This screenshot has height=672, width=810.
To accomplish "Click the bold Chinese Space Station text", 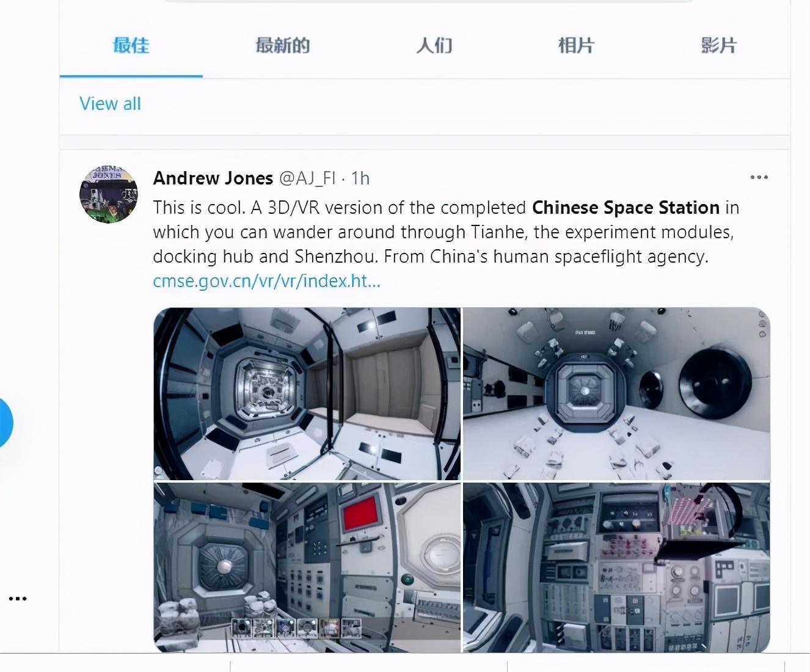I will click(626, 208).
